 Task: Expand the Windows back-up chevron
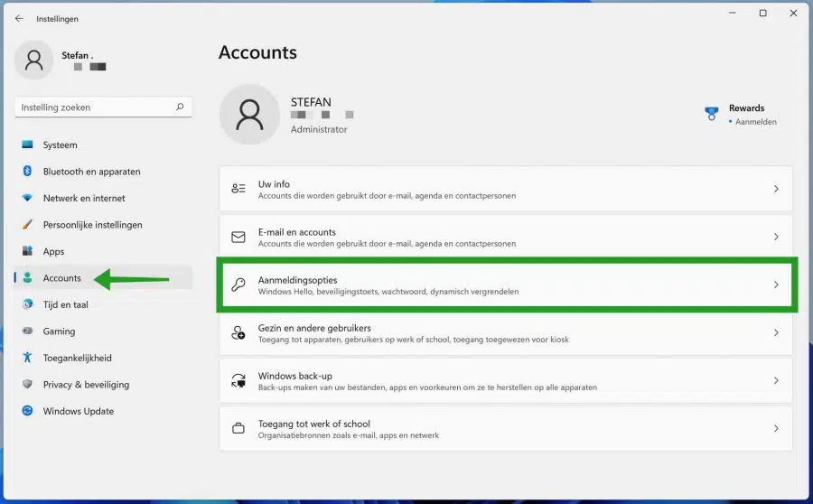(x=776, y=380)
